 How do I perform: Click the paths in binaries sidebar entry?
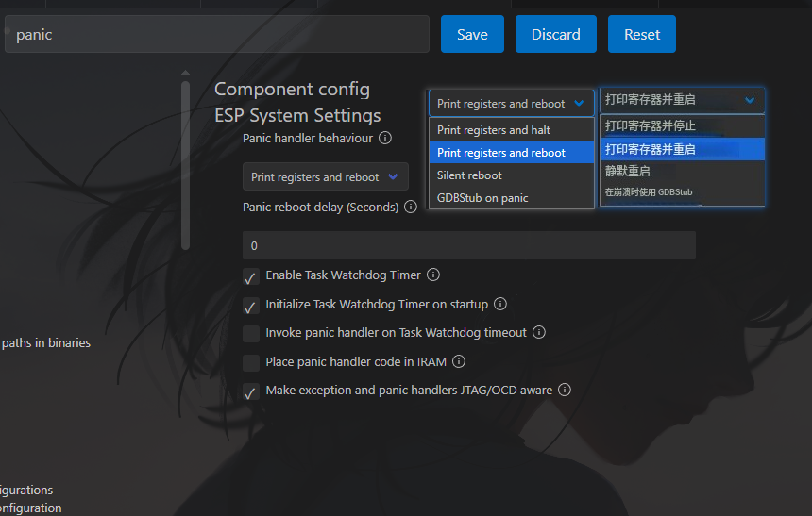(45, 342)
